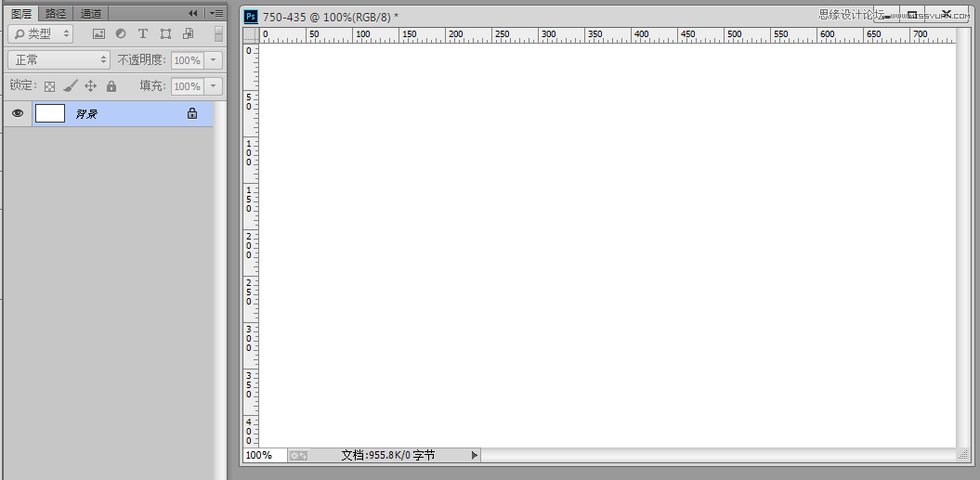Click the 填充 fill label

click(x=153, y=85)
